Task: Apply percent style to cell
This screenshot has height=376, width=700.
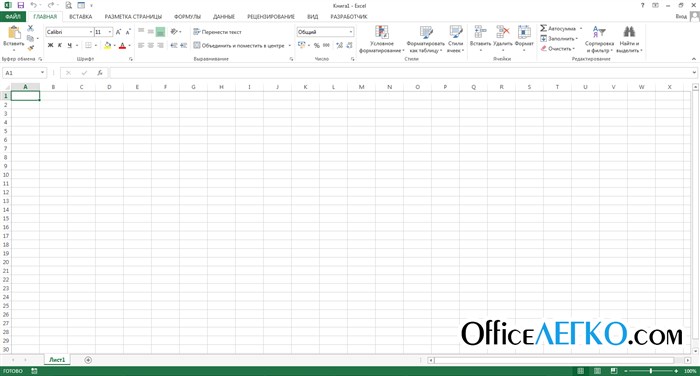Action: (317, 45)
